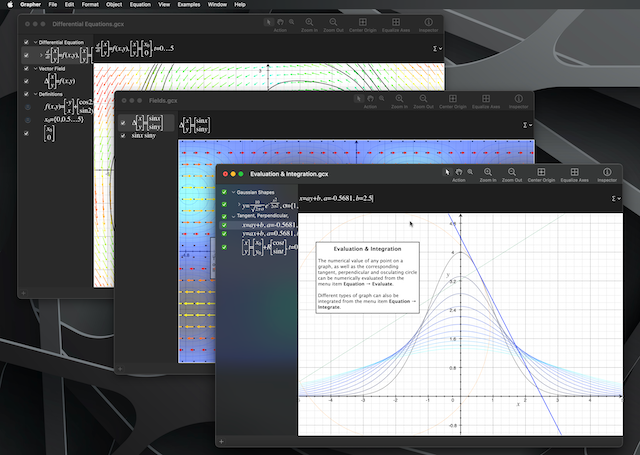Click the equation entry field showing x=ay+b
The image size is (640, 455).
pos(453,198)
